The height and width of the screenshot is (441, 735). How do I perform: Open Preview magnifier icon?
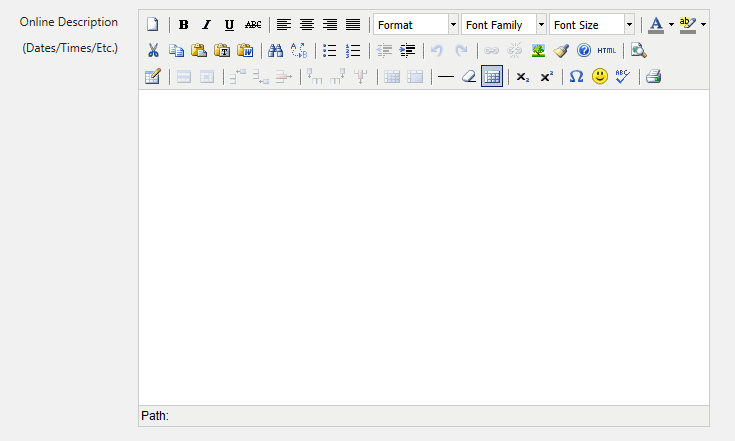(x=638, y=50)
